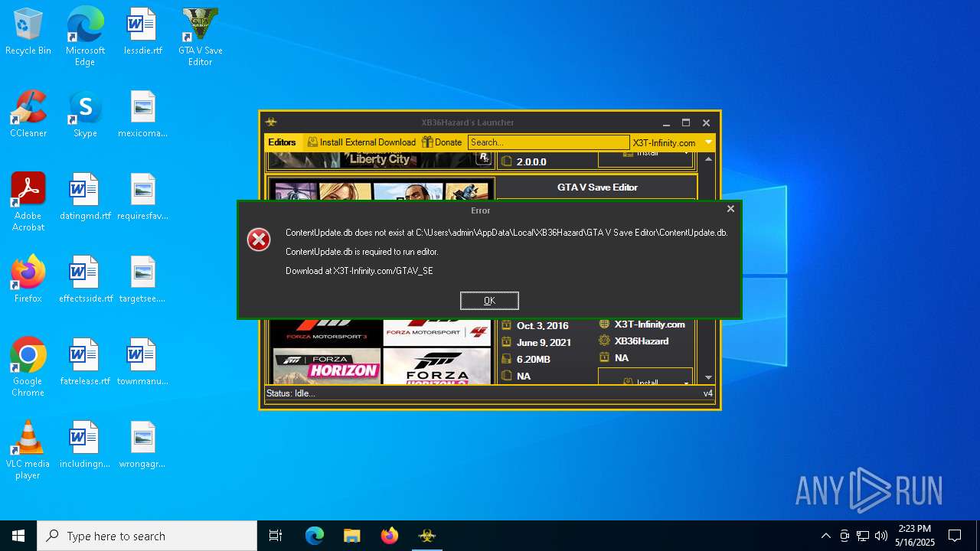Close the Error dialog with X
This screenshot has height=551, width=980.
tap(730, 208)
